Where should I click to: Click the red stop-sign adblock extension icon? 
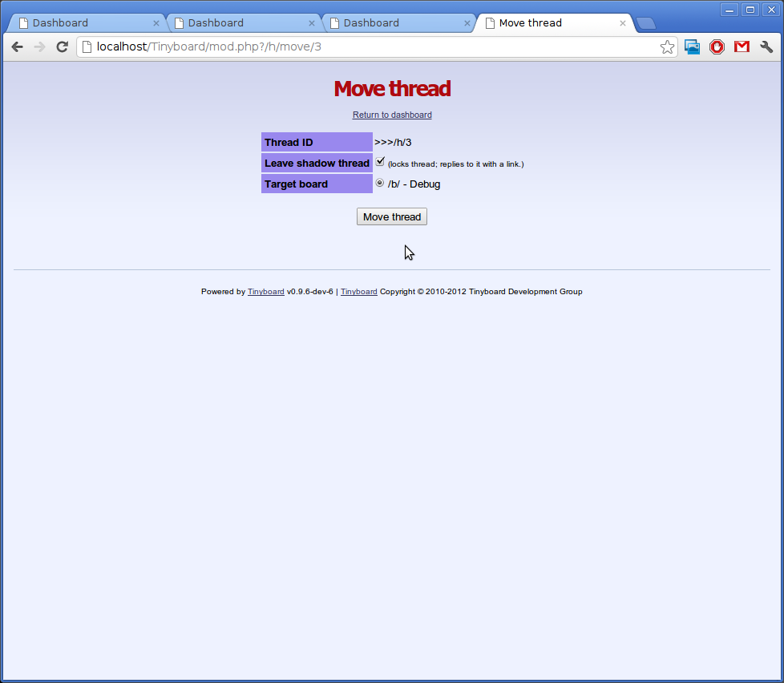(x=717, y=47)
